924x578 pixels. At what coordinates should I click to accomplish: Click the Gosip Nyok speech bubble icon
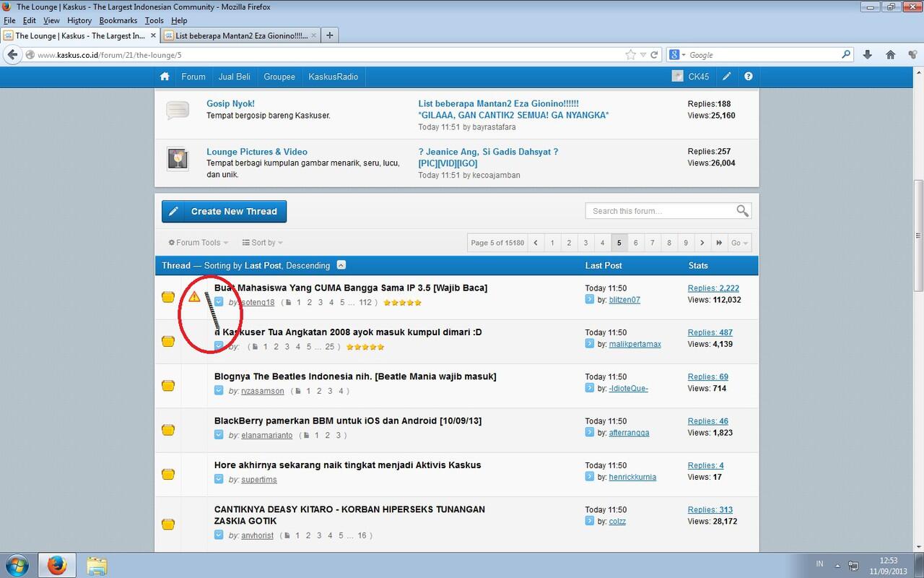click(178, 111)
